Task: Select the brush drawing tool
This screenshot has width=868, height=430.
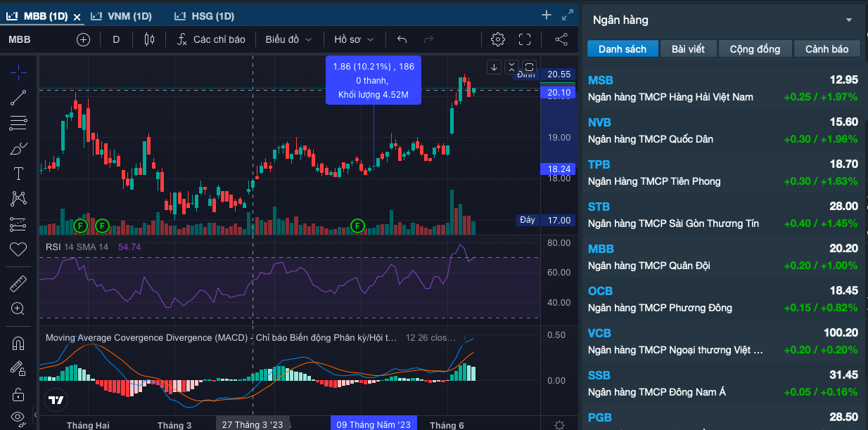Action: [19, 148]
